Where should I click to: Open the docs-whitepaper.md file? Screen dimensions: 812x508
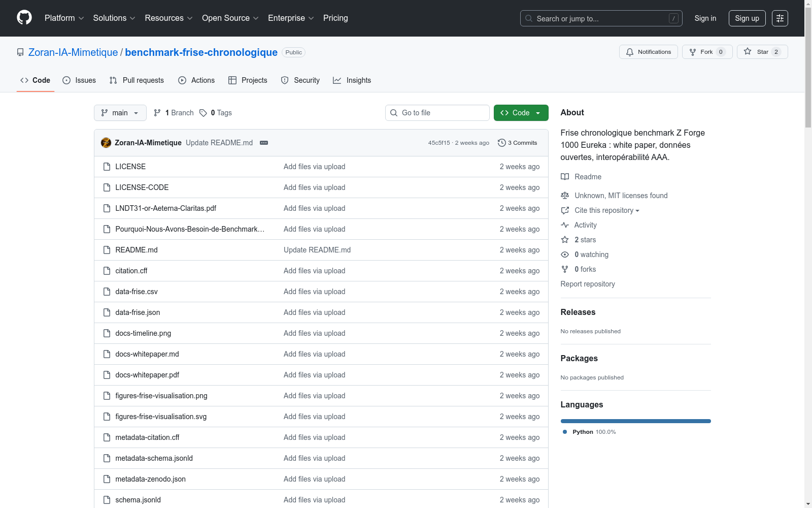click(147, 354)
